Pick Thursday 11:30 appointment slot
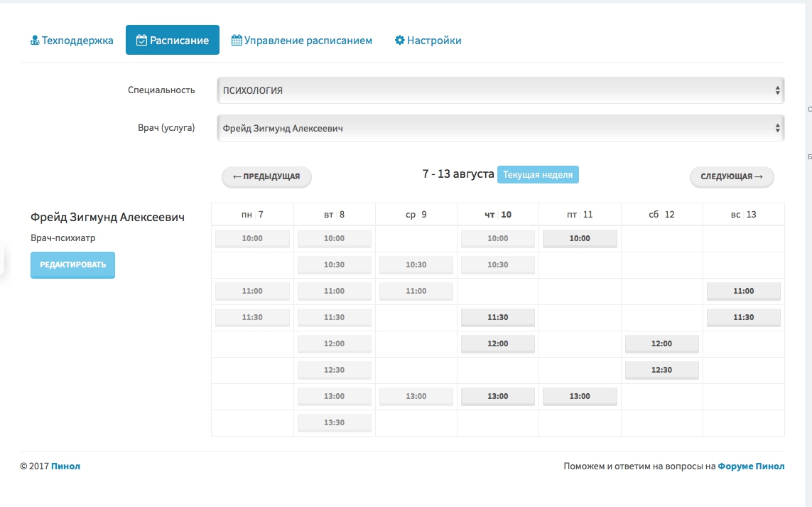The height and width of the screenshot is (507, 812). [497, 317]
